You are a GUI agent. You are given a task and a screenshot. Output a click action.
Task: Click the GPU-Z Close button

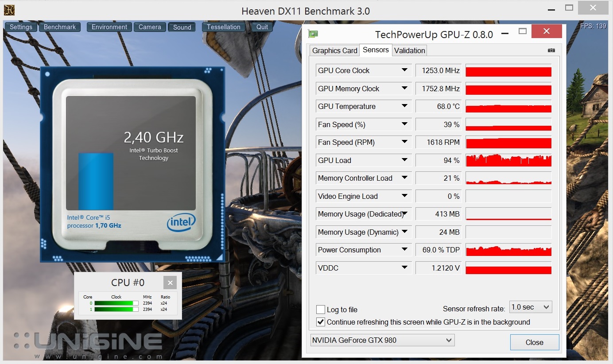(535, 342)
